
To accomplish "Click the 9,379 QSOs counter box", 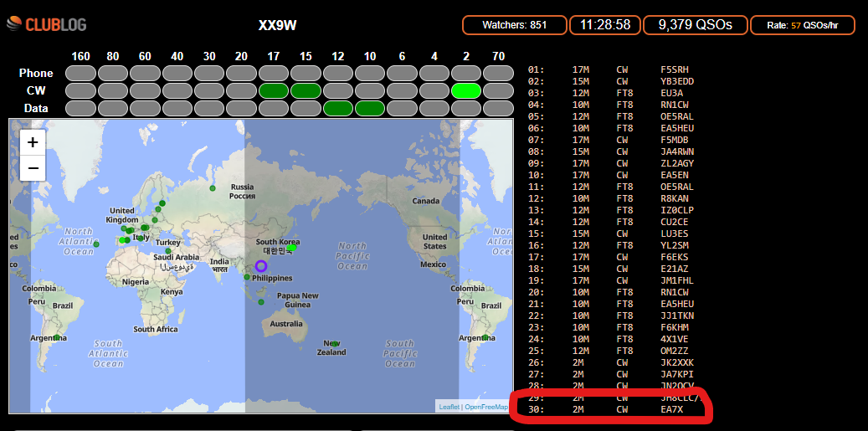I will tap(695, 25).
